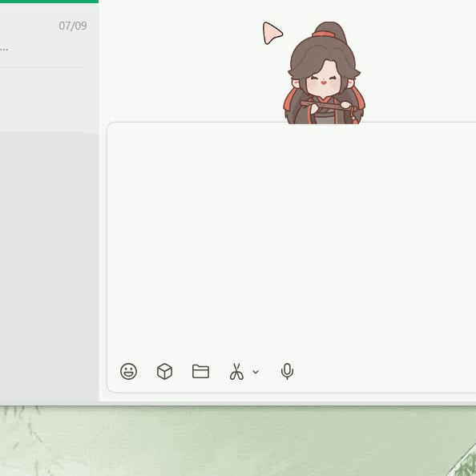This screenshot has width=476, height=476.
Task: Start voice input with microphone icon
Action: click(x=287, y=371)
